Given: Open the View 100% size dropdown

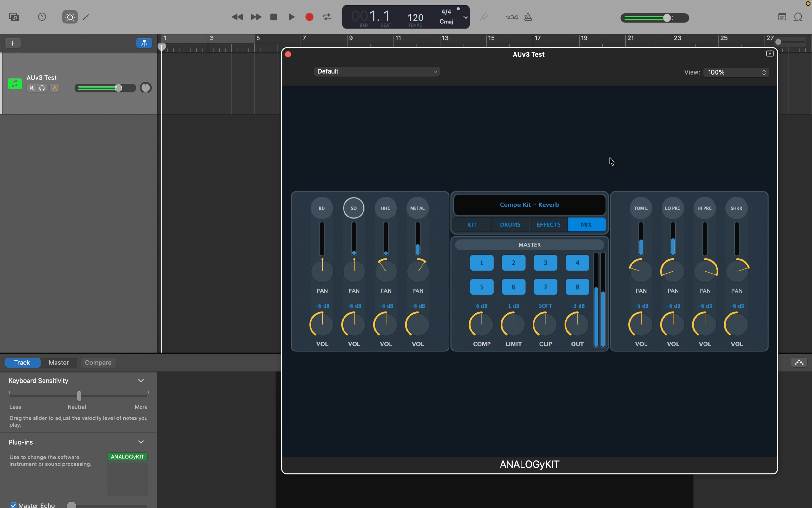Looking at the screenshot, I should pyautogui.click(x=736, y=72).
